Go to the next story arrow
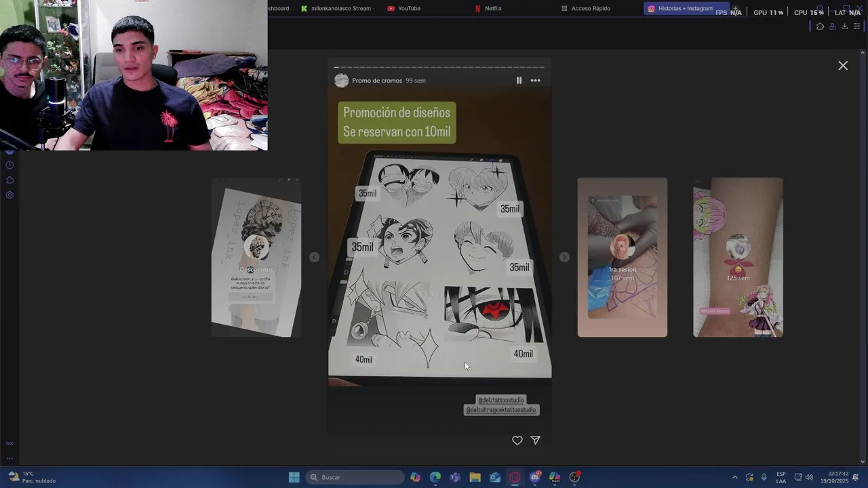The width and height of the screenshot is (868, 488). (564, 257)
